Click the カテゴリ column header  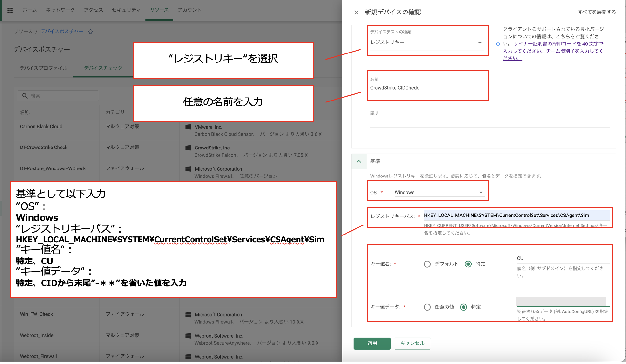[x=115, y=112]
